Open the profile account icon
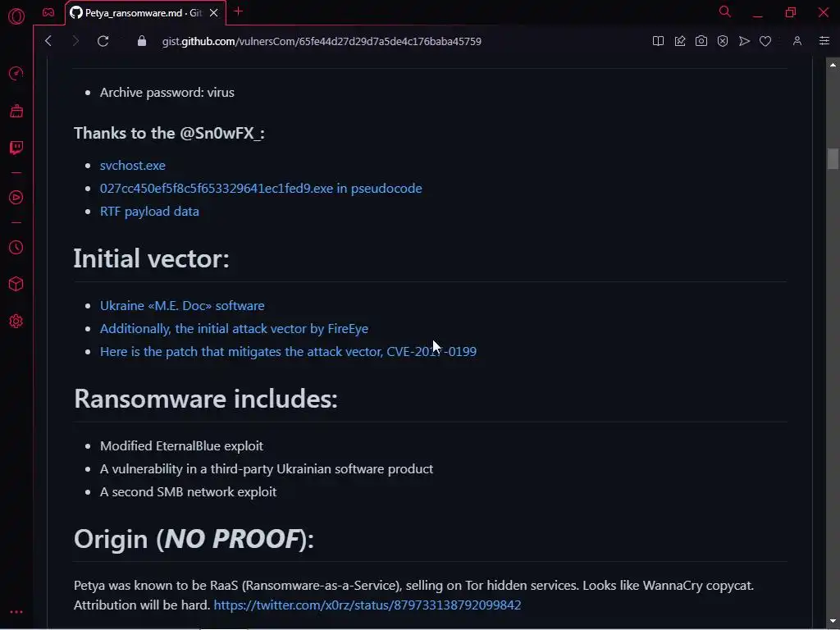Screen dimensions: 840x630 797,41
